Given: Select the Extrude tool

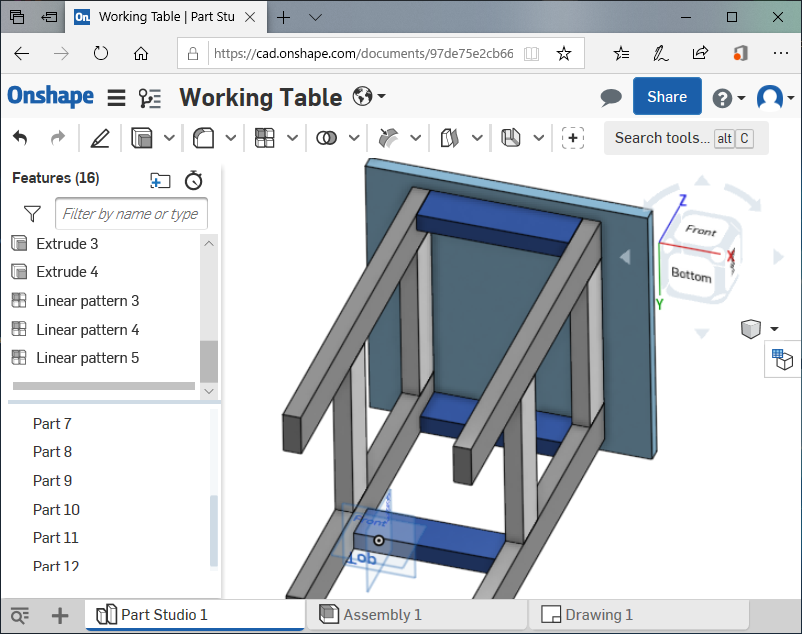Looking at the screenshot, I should tap(142, 138).
